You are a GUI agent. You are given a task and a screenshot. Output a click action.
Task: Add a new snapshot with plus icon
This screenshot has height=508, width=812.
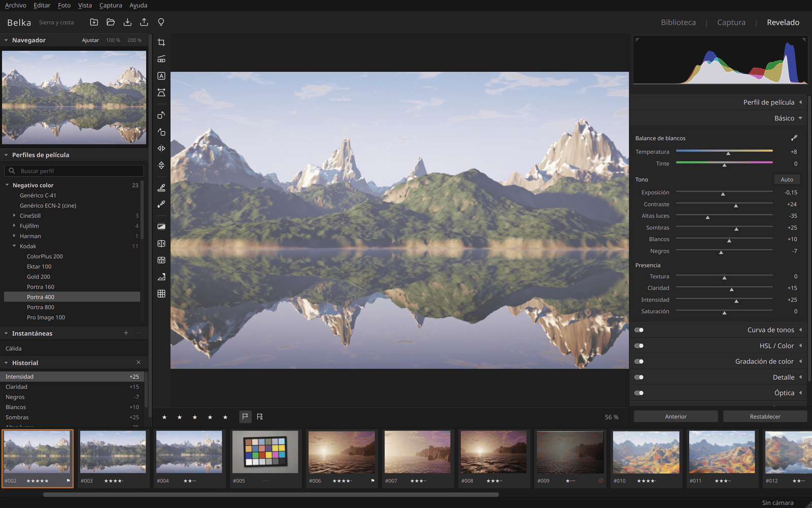[126, 333]
